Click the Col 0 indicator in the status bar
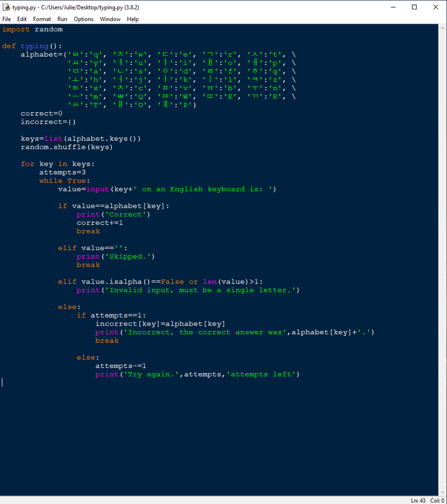This screenshot has height=504, width=447. (x=437, y=500)
